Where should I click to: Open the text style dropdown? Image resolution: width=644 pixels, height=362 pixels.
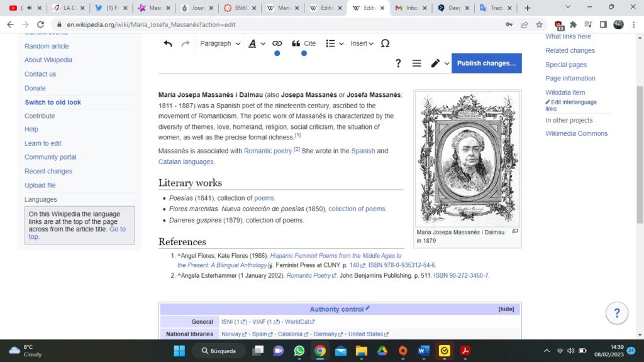click(256, 43)
